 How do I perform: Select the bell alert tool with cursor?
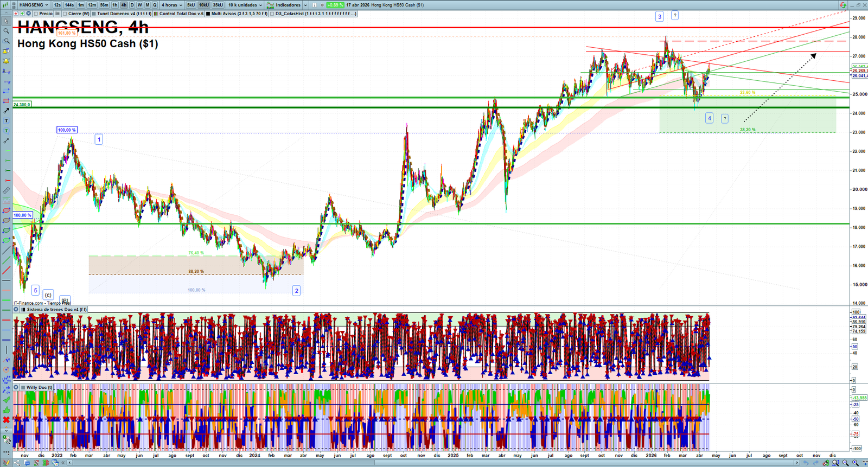(x=6, y=51)
